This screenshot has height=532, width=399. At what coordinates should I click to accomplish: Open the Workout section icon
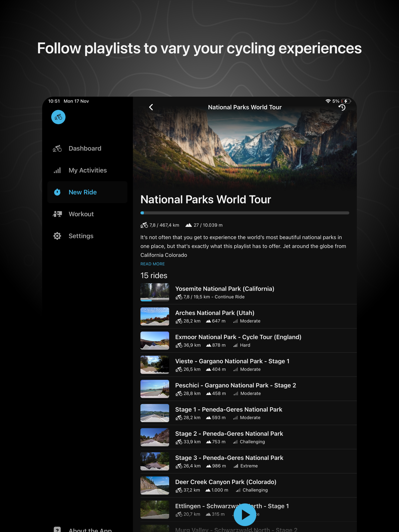coord(57,214)
